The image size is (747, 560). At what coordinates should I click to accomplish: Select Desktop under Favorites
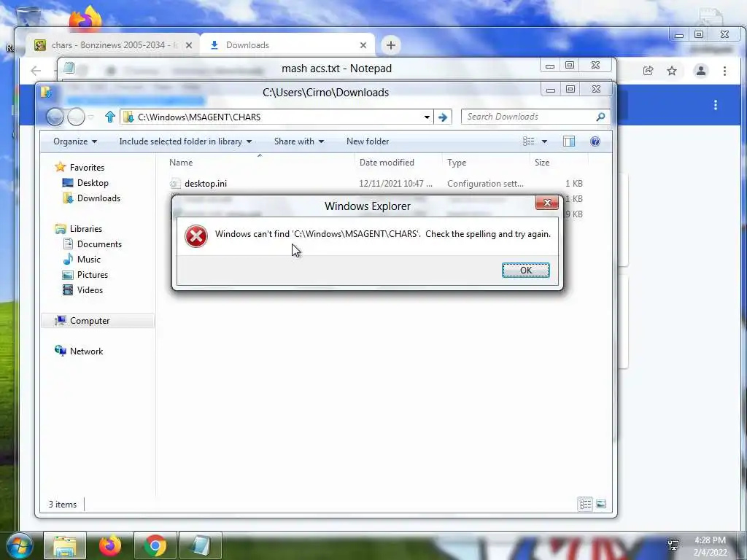pos(93,183)
